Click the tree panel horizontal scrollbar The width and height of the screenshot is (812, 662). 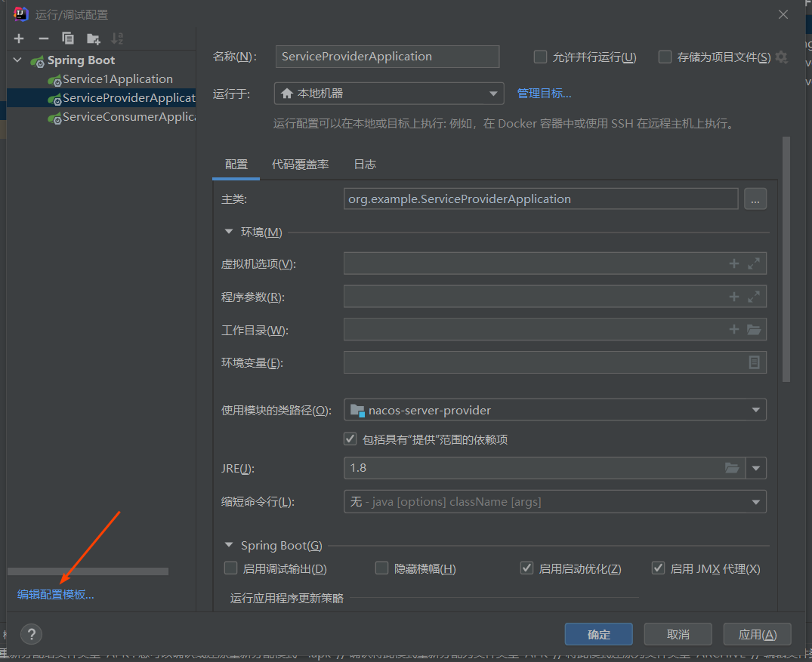88,571
